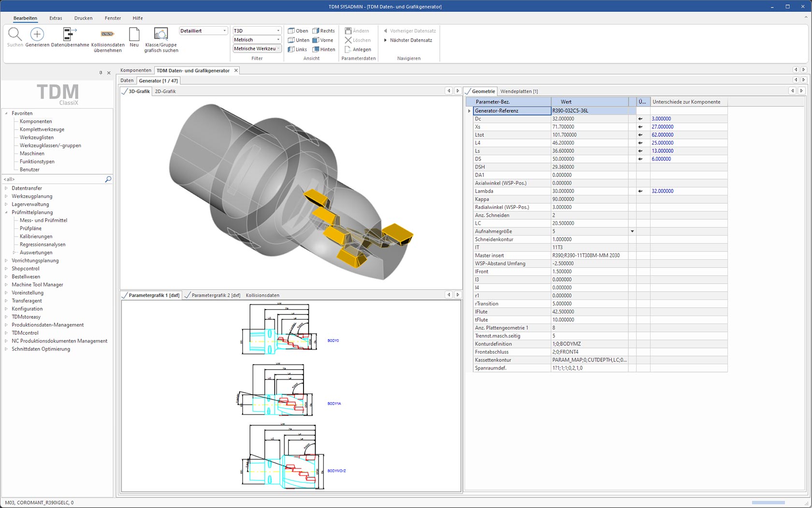Set view to Oben
Screen dimensions: 812x508
click(x=298, y=30)
